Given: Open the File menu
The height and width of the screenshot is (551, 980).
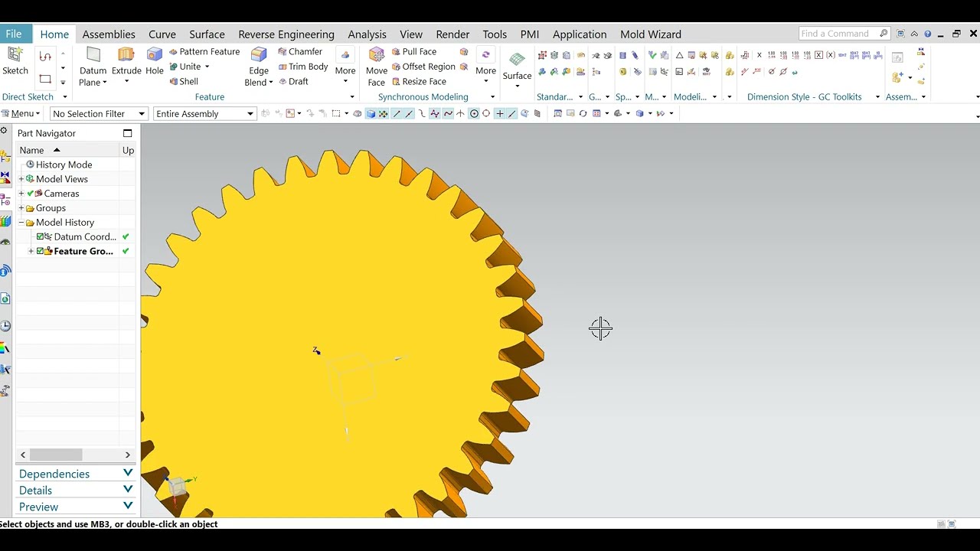Looking at the screenshot, I should (15, 34).
